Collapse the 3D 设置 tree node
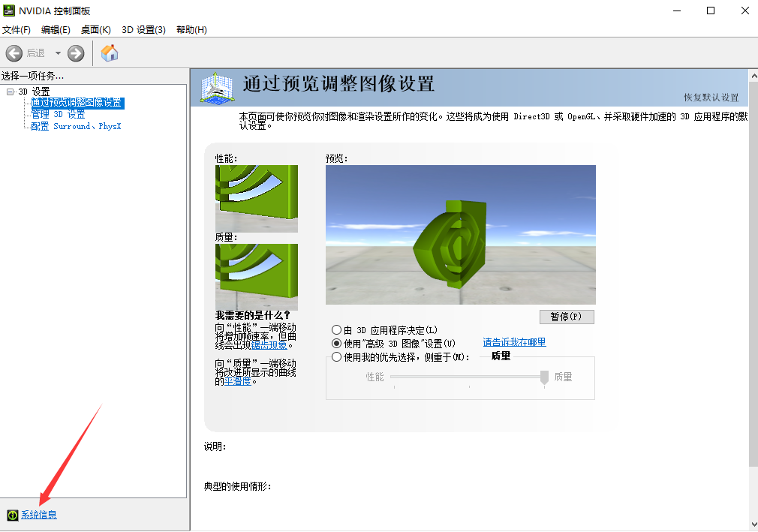 10,92
